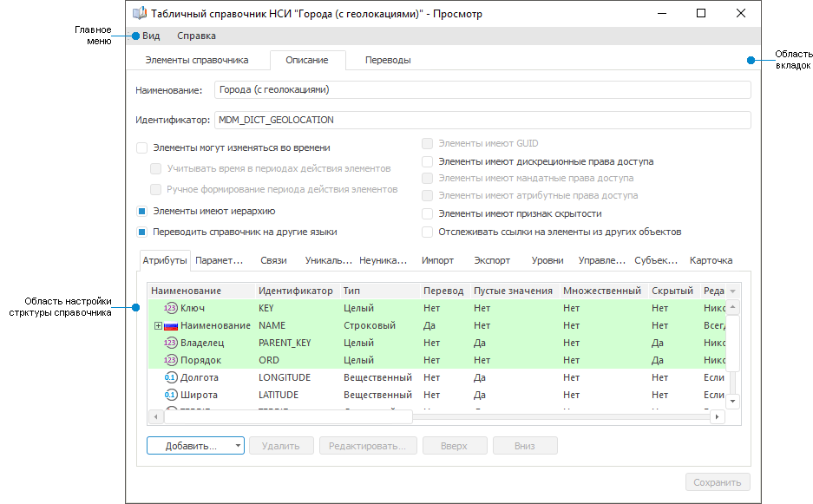Image resolution: width=813 pixels, height=504 pixels.
Task: Open the Вид menu
Action: pyautogui.click(x=151, y=36)
